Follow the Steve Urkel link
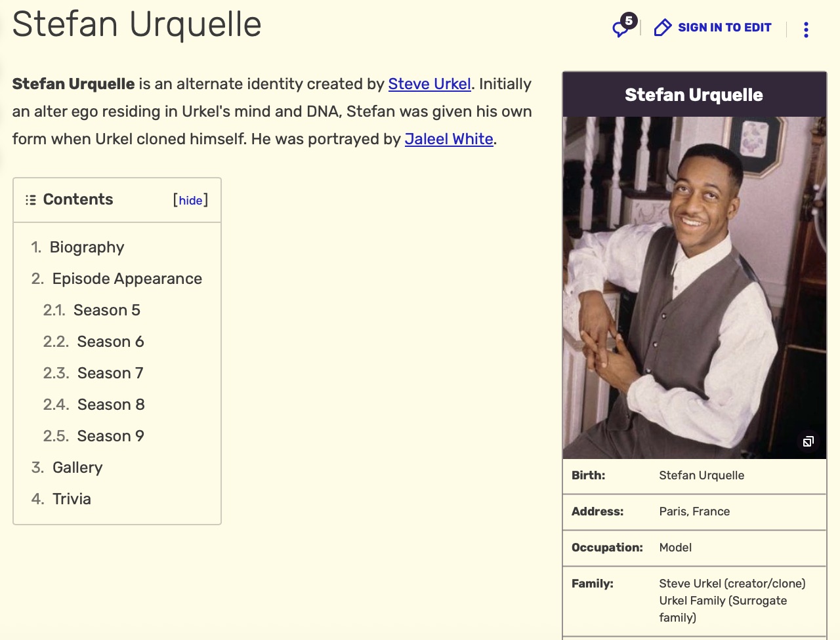The height and width of the screenshot is (640, 840). (x=430, y=84)
